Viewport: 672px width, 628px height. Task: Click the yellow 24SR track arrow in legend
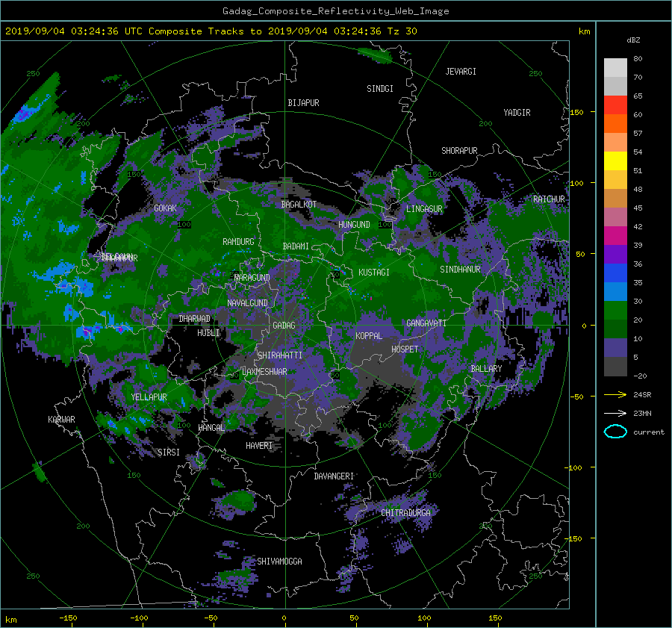(615, 395)
